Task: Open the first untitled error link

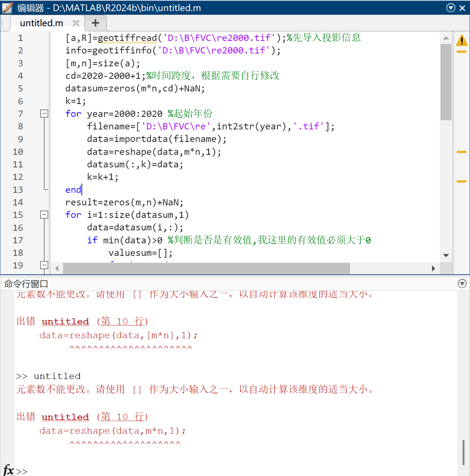Action: pyautogui.click(x=65, y=322)
